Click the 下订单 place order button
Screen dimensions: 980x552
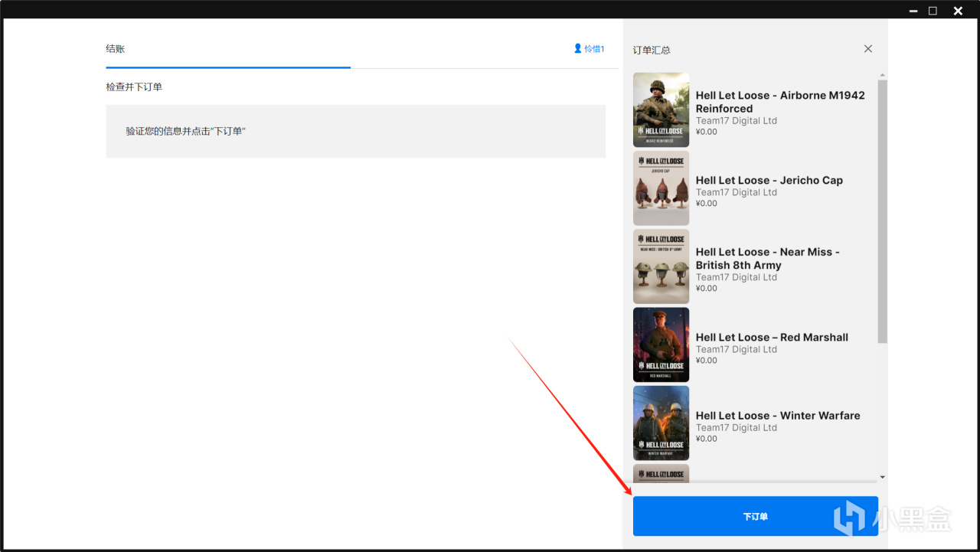(x=755, y=516)
